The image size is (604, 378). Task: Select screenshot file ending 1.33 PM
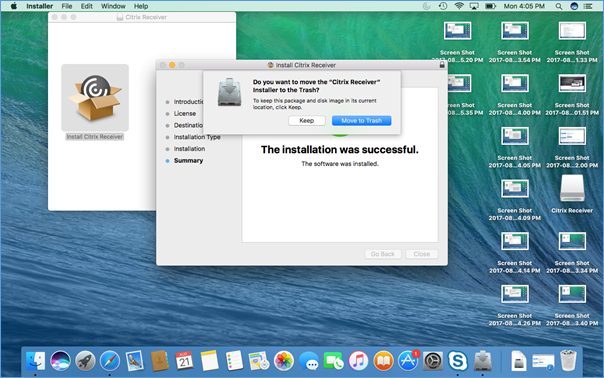[572, 31]
